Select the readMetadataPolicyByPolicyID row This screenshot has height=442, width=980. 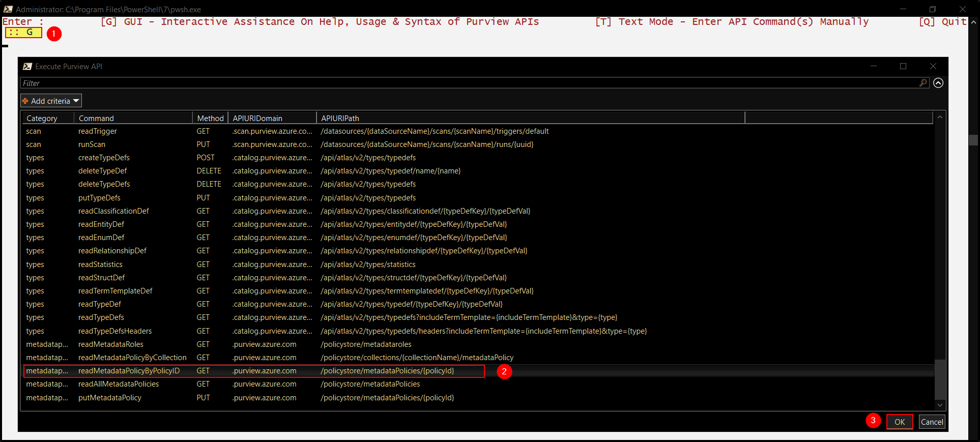pyautogui.click(x=478, y=371)
